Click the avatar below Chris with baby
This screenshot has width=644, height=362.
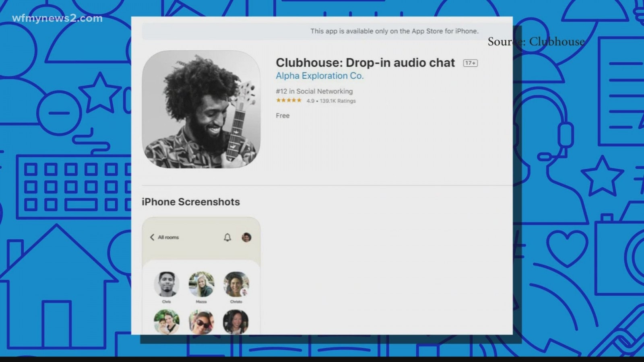click(167, 322)
